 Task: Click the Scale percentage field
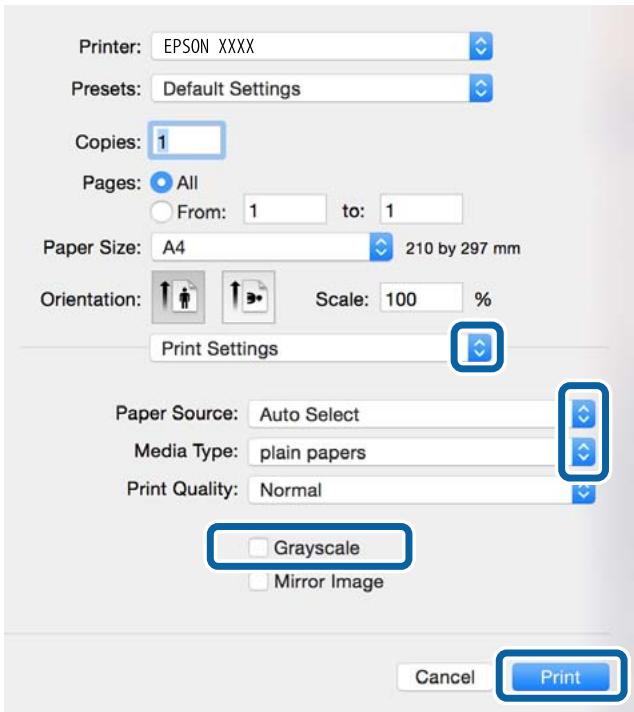point(421,297)
